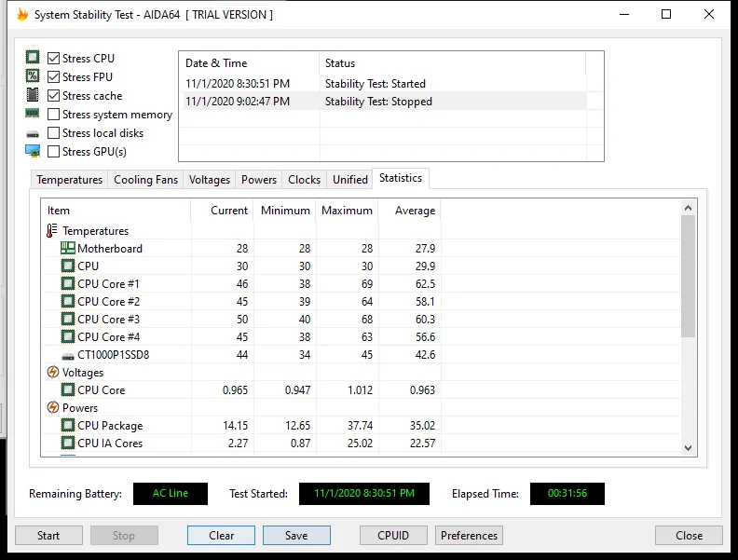The height and width of the screenshot is (560, 738).
Task: Click the CPU Core #3 chip icon
Action: 68,319
